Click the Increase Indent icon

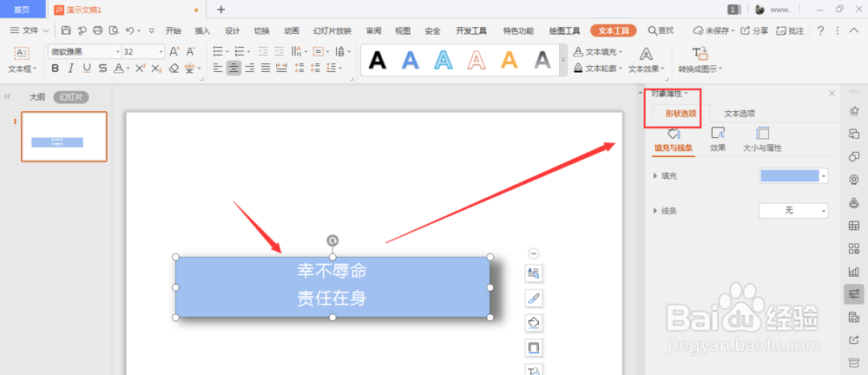point(279,51)
